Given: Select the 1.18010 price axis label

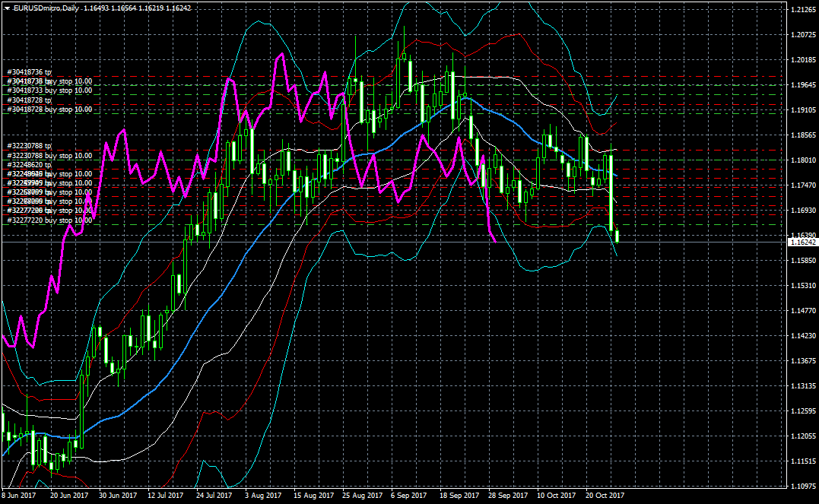Looking at the screenshot, I should [802, 160].
